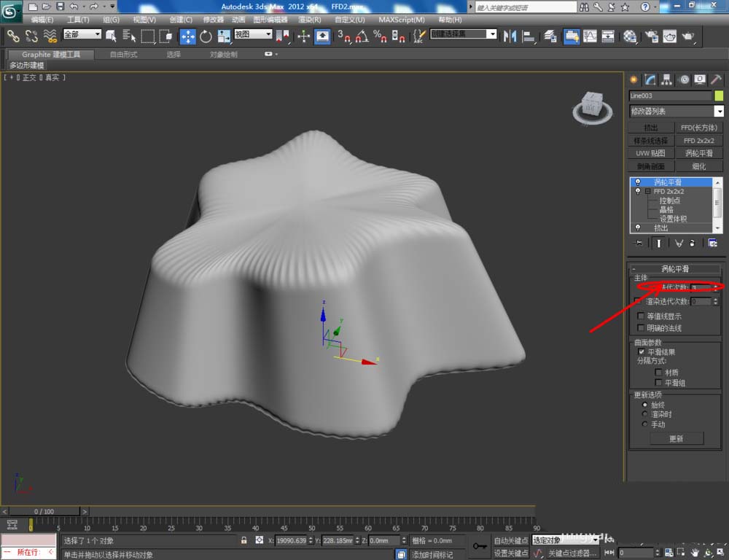This screenshot has width=729, height=560.
Task: Open the 3ds Max application menu logo
Action: 9,11
